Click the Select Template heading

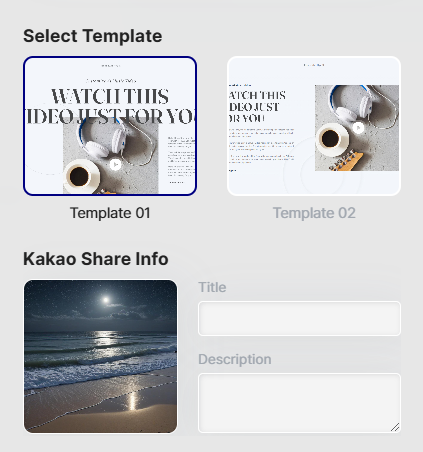(93, 36)
